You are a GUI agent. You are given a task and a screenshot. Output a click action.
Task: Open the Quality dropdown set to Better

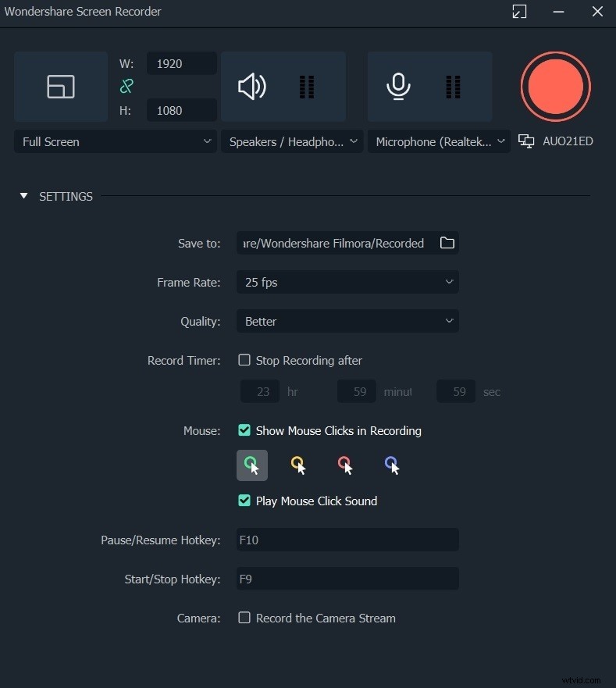[x=347, y=321]
